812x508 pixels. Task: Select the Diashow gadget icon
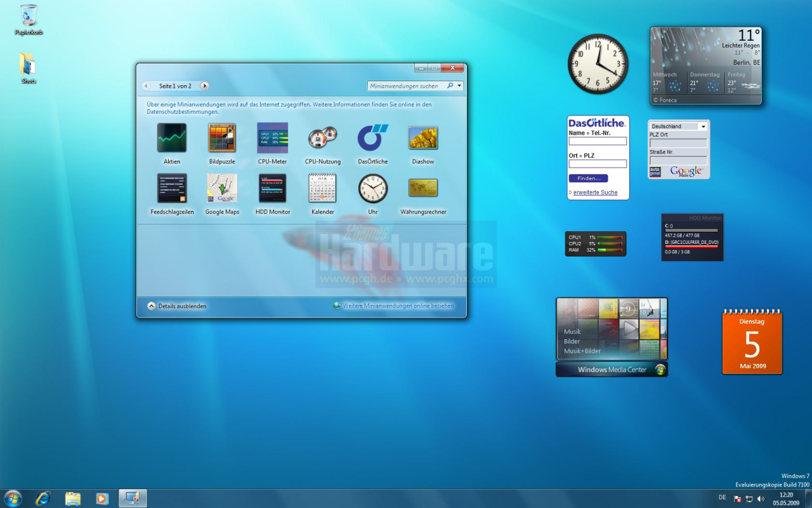423,138
